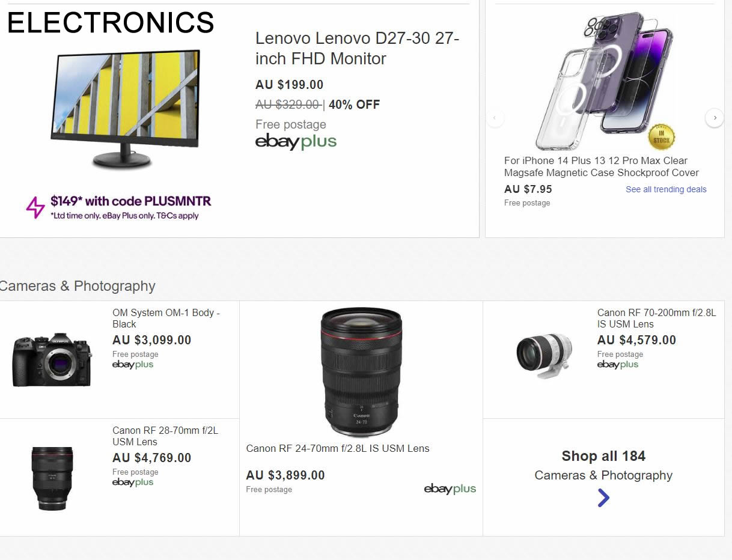Click Shop all 184 Cameras & Photography
This screenshot has width=732, height=560.
[x=603, y=465]
